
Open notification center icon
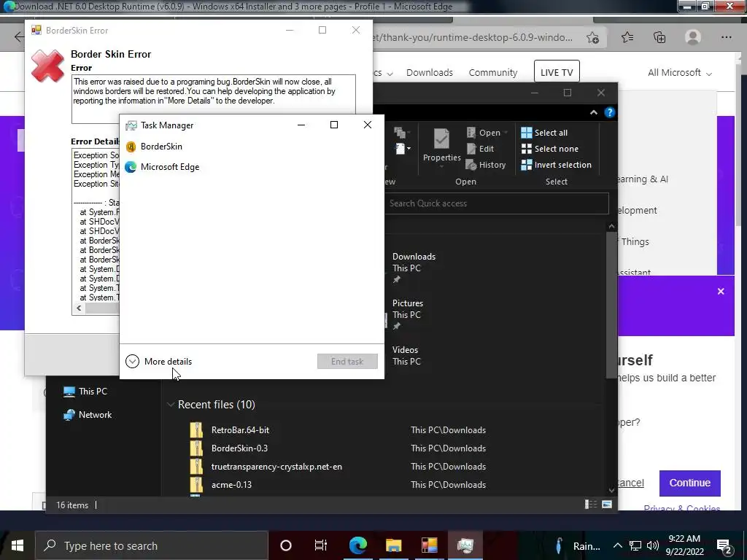[724, 546]
